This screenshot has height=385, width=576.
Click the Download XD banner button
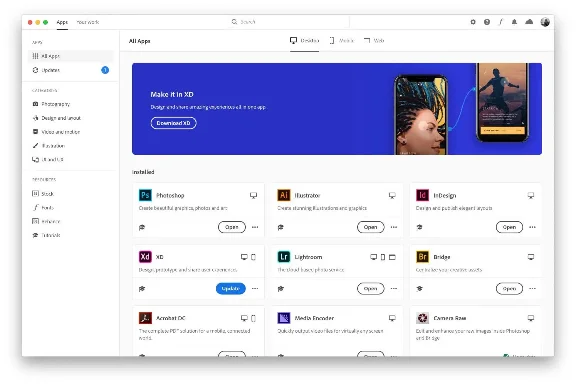[x=173, y=123]
